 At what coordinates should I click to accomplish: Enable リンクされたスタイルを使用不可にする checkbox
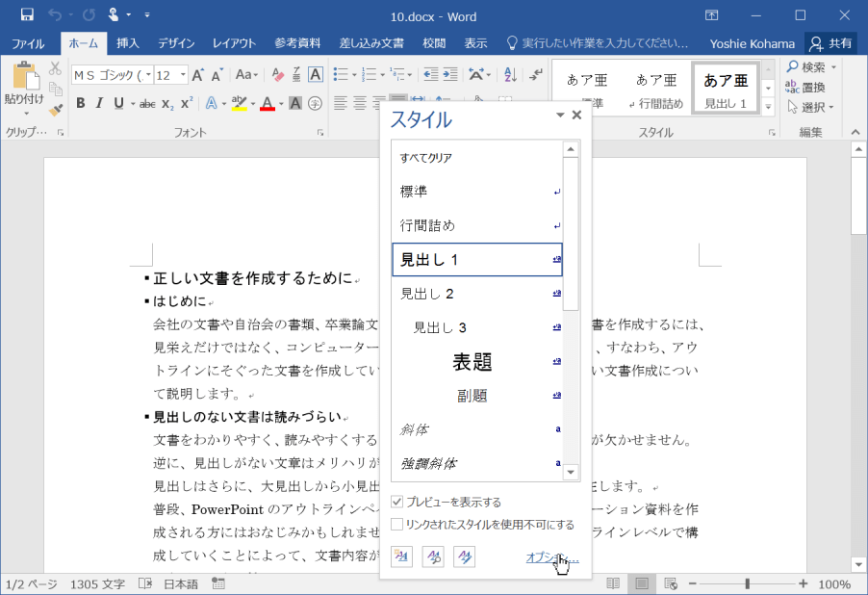397,525
